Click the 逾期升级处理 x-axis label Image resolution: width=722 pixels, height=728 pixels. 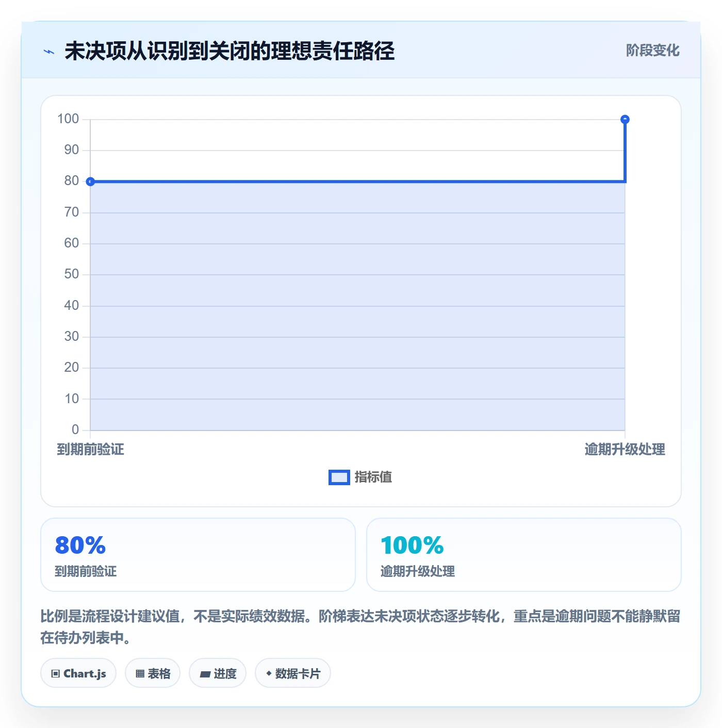pos(625,450)
